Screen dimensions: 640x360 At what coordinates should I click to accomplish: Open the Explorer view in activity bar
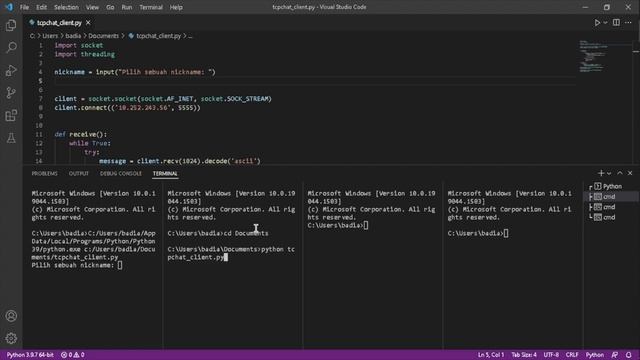point(11,26)
